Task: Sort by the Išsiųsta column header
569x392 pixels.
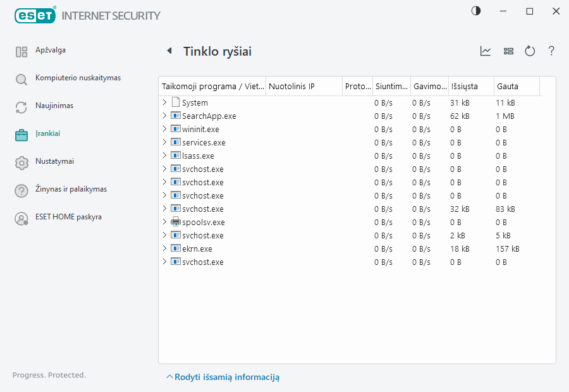Action: click(x=465, y=86)
